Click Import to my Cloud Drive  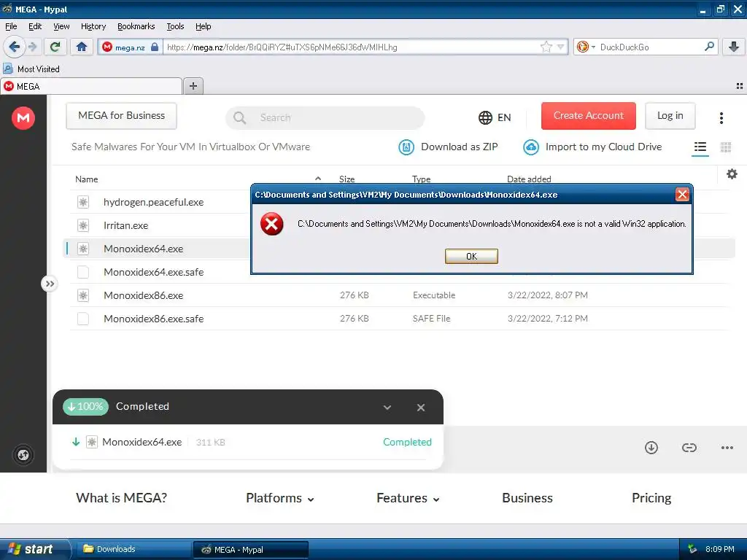tap(592, 147)
